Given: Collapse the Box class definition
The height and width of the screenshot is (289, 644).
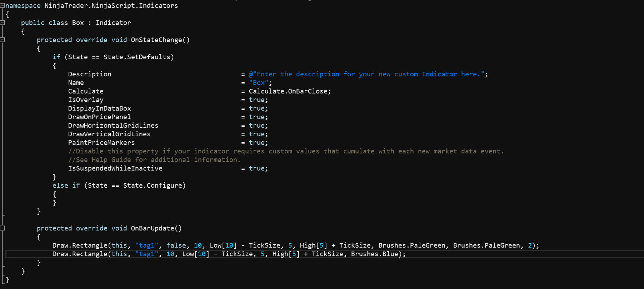Looking at the screenshot, I should (2, 22).
